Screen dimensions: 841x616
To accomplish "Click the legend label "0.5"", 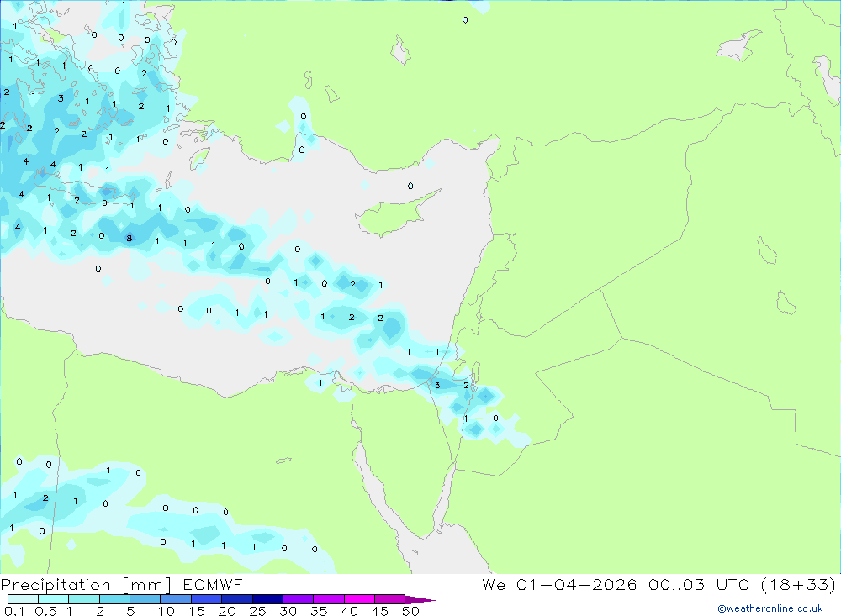I will [x=45, y=611].
